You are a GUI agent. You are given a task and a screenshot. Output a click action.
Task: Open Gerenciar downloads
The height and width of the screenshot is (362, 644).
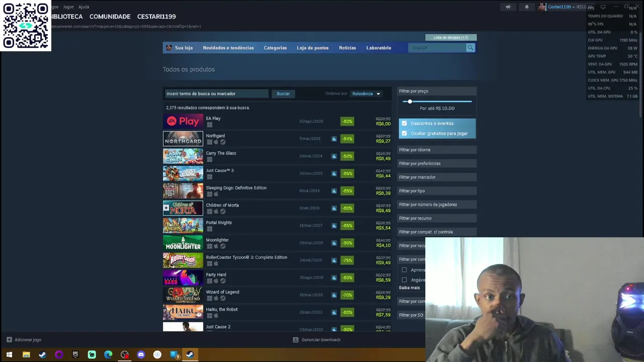pyautogui.click(x=321, y=340)
